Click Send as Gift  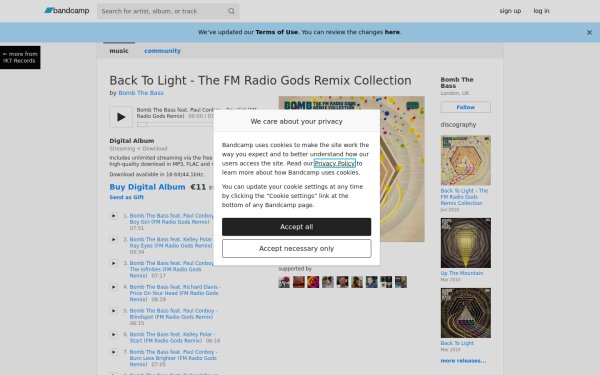click(x=127, y=197)
